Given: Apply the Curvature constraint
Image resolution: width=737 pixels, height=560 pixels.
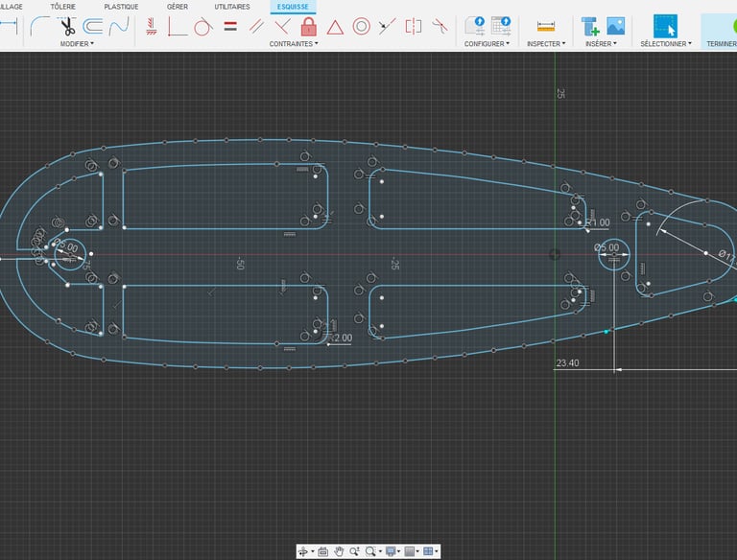Looking at the screenshot, I should point(440,26).
